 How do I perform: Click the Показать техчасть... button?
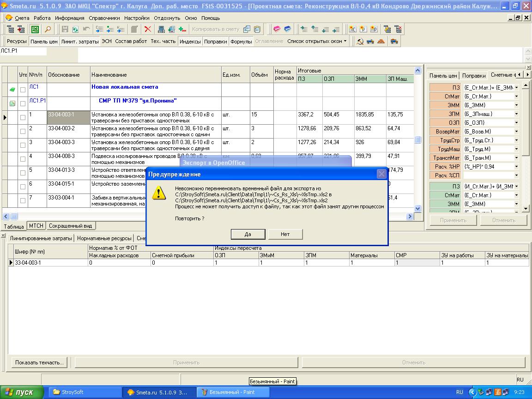39,363
